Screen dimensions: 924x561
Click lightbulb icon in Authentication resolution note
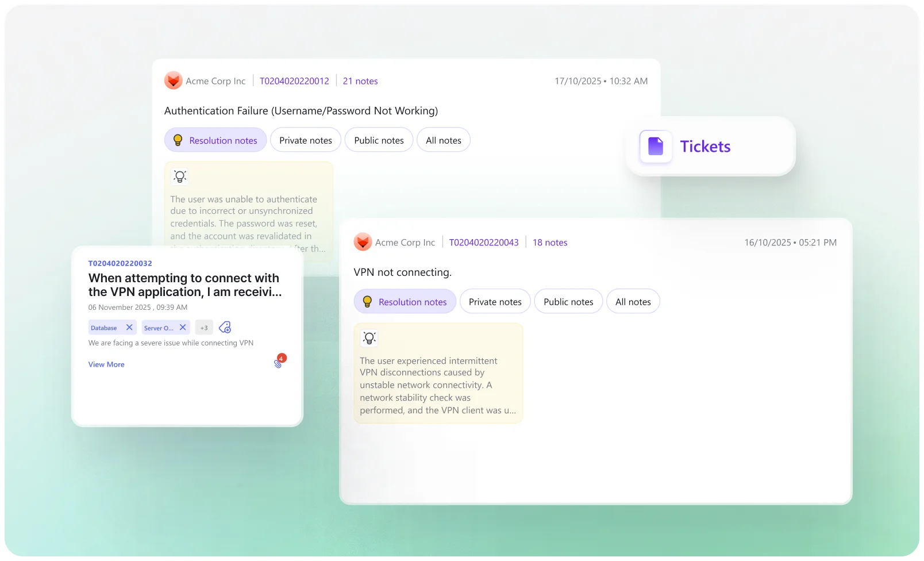pyautogui.click(x=180, y=176)
